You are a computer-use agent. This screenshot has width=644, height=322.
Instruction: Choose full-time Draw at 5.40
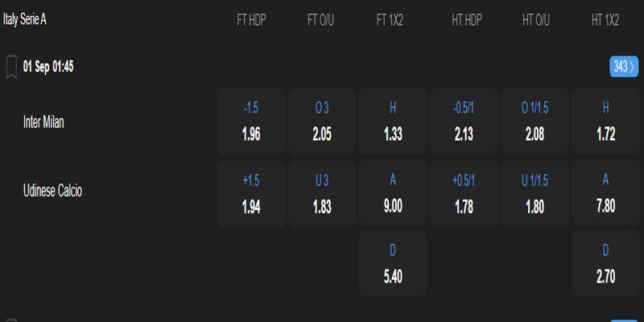click(x=393, y=263)
